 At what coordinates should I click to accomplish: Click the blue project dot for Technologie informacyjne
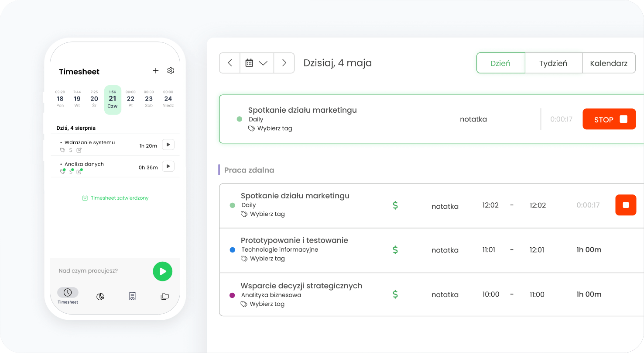coord(233,250)
